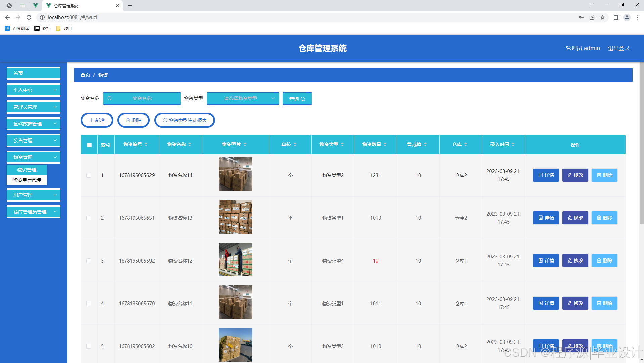Click the site info icon in address bar
The height and width of the screenshot is (363, 644).
coord(42,17)
